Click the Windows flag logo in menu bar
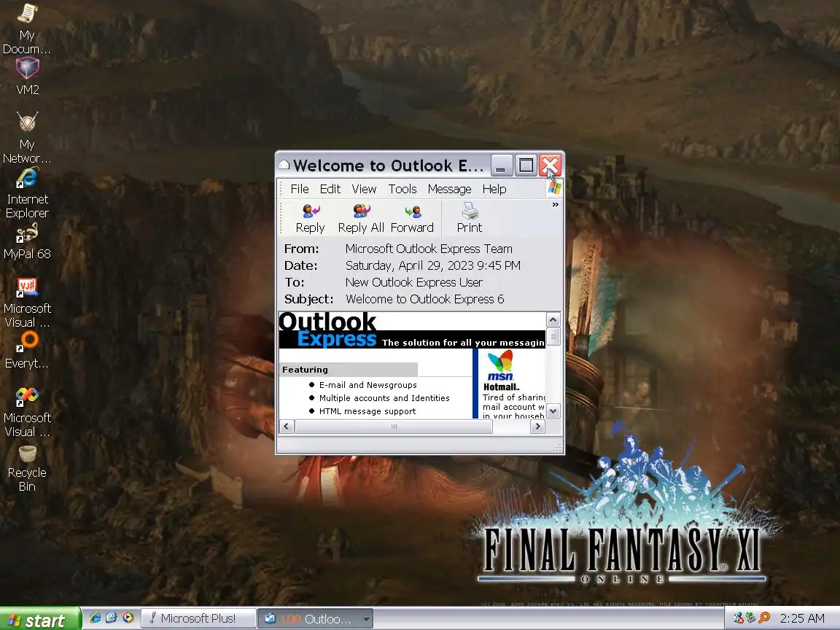This screenshot has height=630, width=840. (x=554, y=188)
